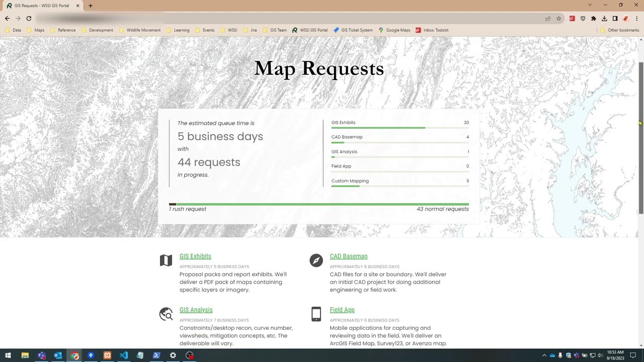
Task: Open Visual Studio Code from the taskbar
Action: (x=124, y=355)
